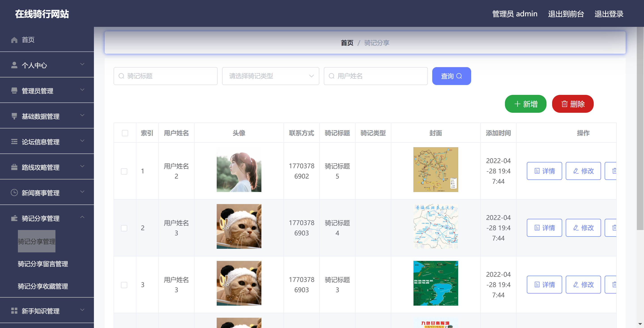The width and height of the screenshot is (644, 328).
Task: Click trash icon for row 用户姓名2
Action: tap(614, 171)
